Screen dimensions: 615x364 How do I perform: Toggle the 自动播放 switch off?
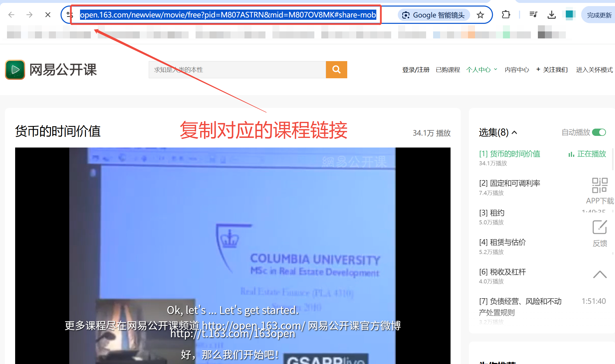coord(599,132)
